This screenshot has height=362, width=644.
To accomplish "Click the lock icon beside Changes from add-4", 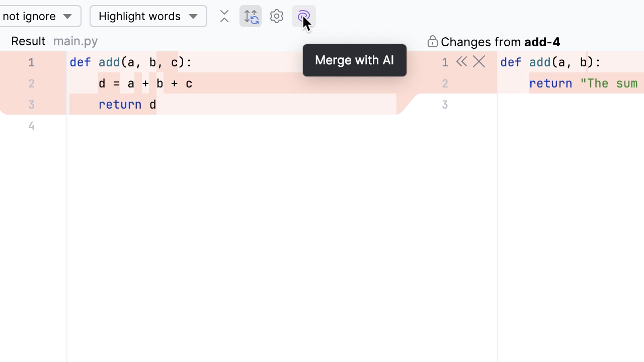I will [432, 42].
